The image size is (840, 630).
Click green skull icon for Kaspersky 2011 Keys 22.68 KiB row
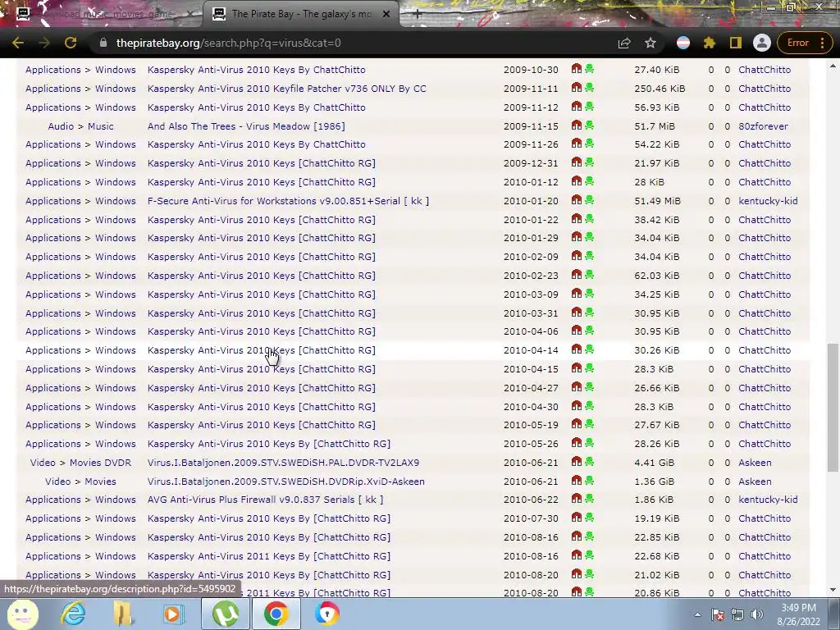(x=589, y=555)
